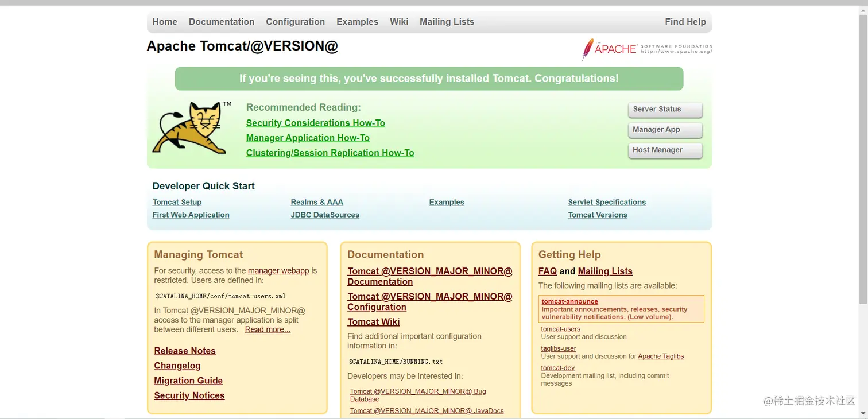Open the Manager App button
The height and width of the screenshot is (419, 868).
point(665,130)
